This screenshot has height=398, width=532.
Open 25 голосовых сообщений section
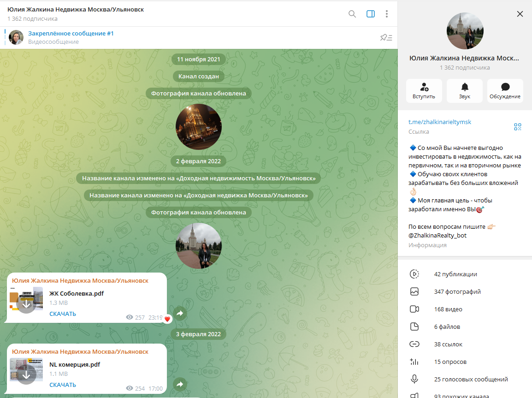tap(465, 380)
